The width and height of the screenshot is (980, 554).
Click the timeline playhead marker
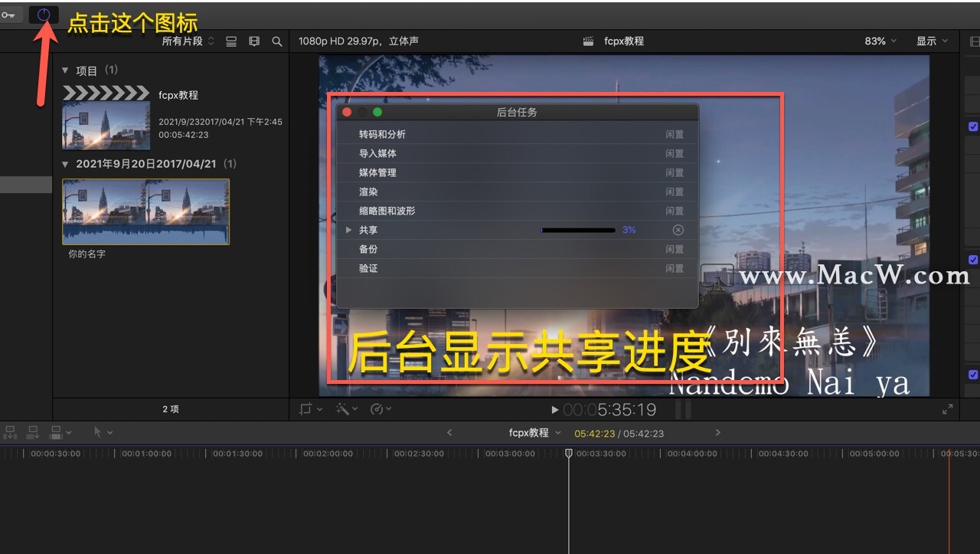[568, 453]
